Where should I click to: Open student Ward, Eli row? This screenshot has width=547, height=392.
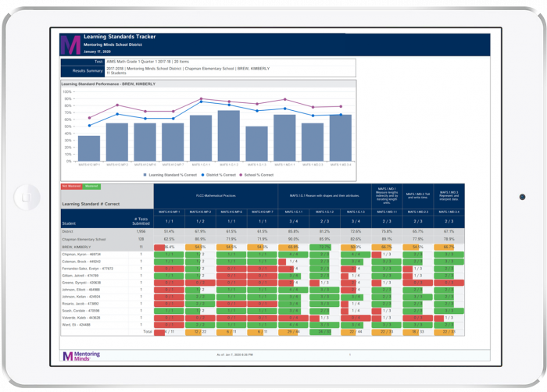(77, 325)
